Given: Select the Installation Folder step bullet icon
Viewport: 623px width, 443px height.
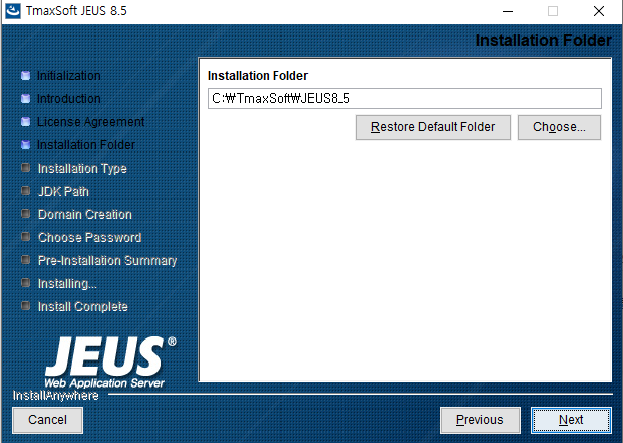Looking at the screenshot, I should (25, 145).
